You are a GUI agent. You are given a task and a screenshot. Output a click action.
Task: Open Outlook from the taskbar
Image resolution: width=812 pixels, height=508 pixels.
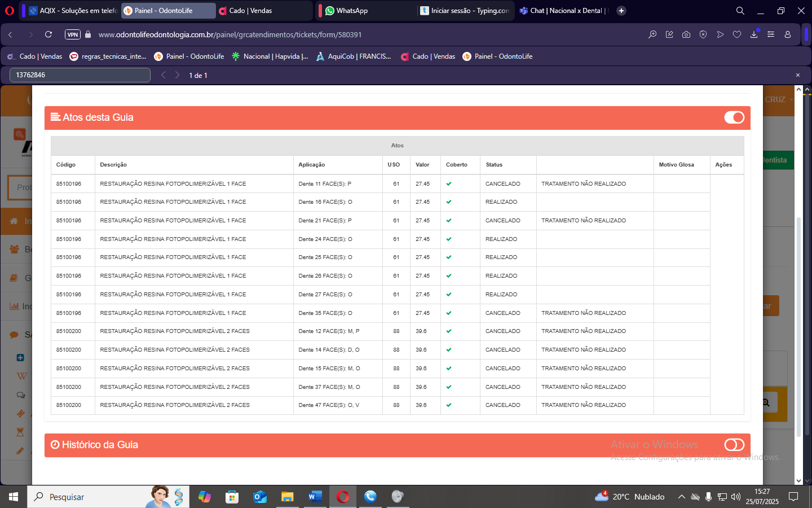(x=260, y=497)
